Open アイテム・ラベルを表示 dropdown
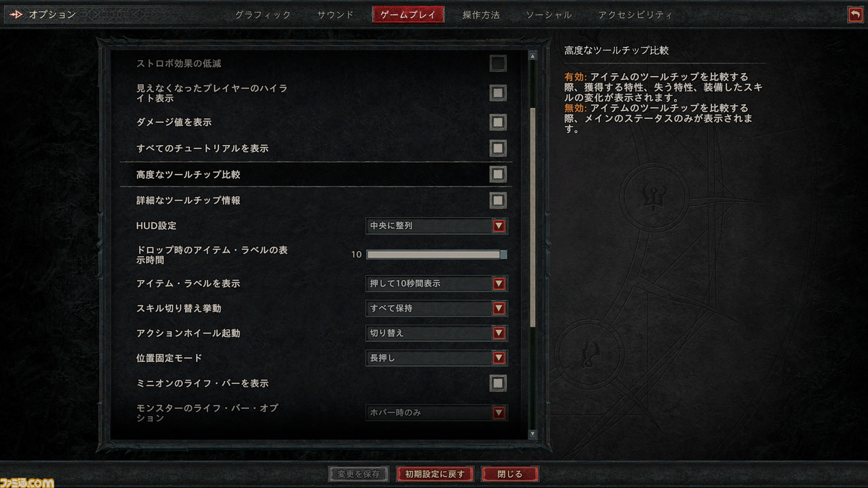Viewport: 868px width, 488px height. point(437,283)
